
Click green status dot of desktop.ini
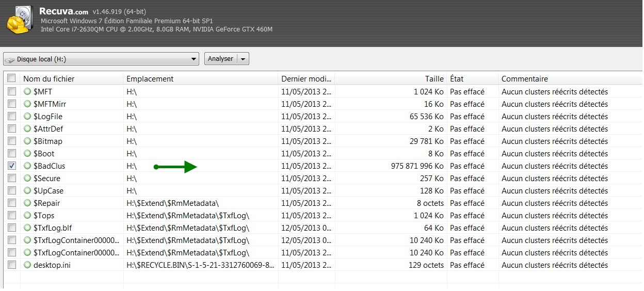[x=28, y=265]
